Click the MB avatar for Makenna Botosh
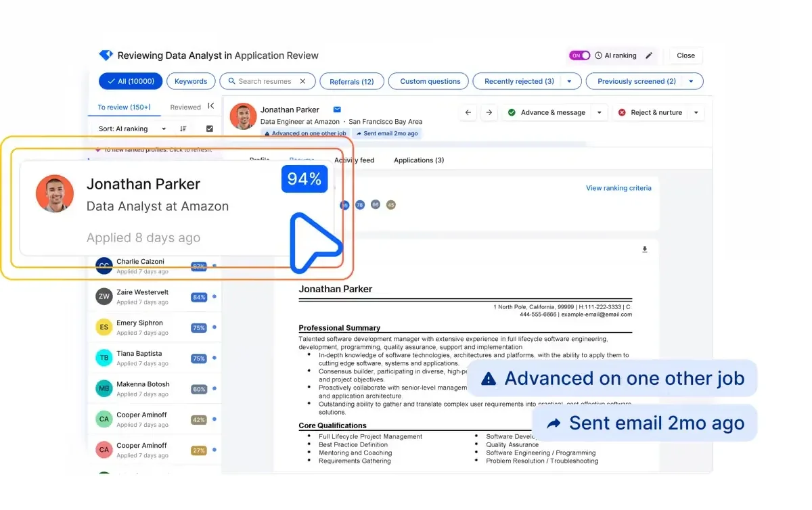Viewport: 812px width, 510px height. pos(104,389)
